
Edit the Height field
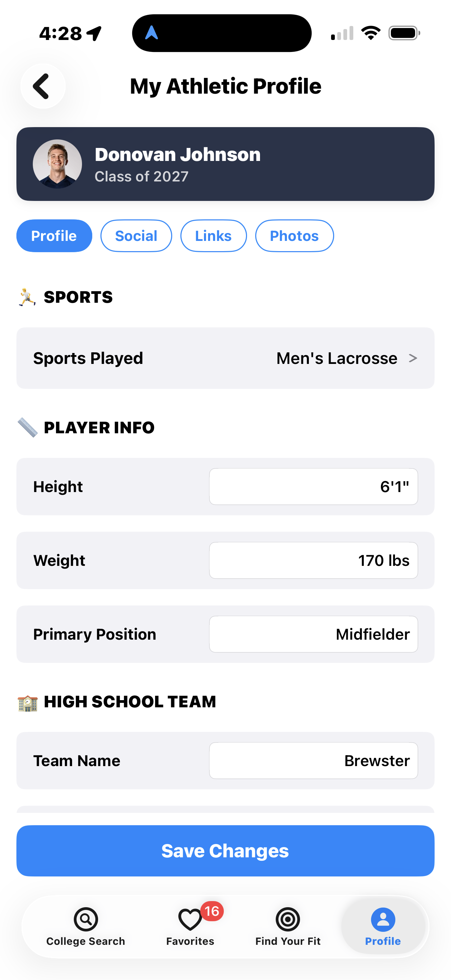313,487
